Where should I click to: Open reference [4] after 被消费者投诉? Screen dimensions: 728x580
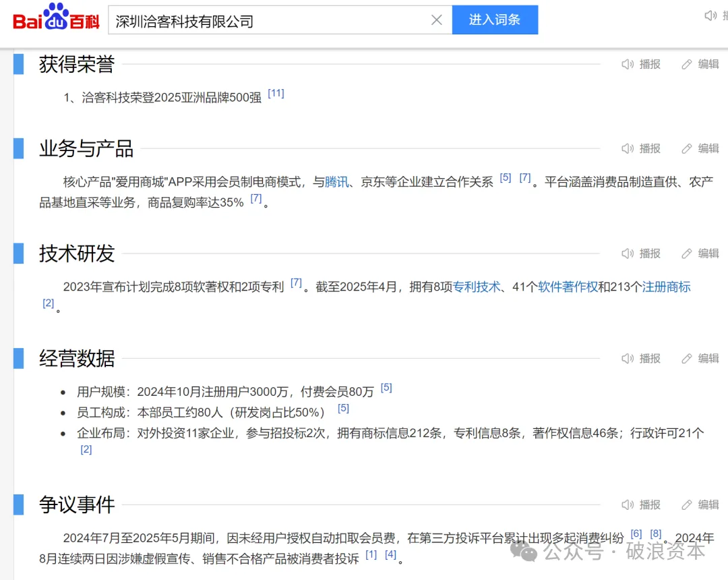click(390, 554)
